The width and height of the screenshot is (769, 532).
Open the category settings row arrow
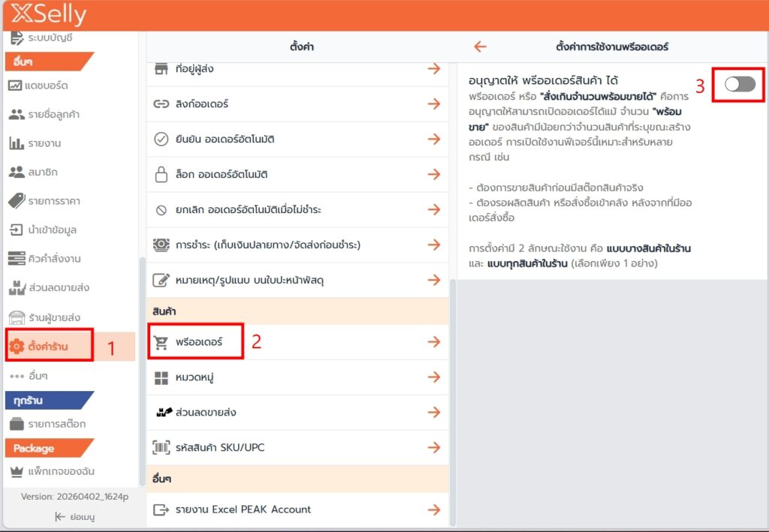click(x=433, y=377)
